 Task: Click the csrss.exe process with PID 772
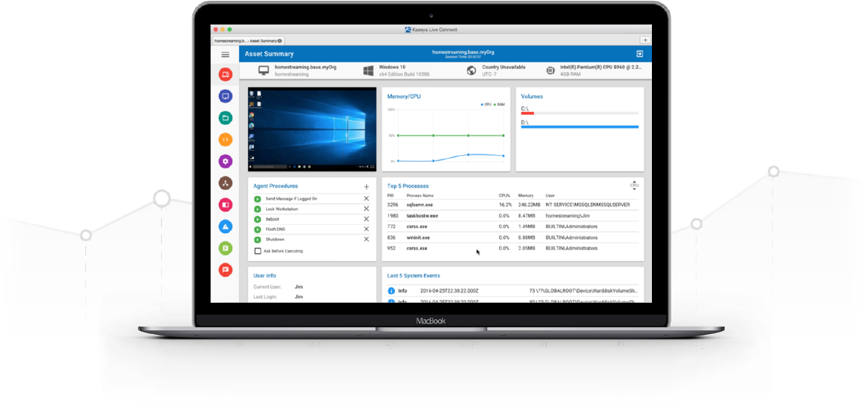512,226
